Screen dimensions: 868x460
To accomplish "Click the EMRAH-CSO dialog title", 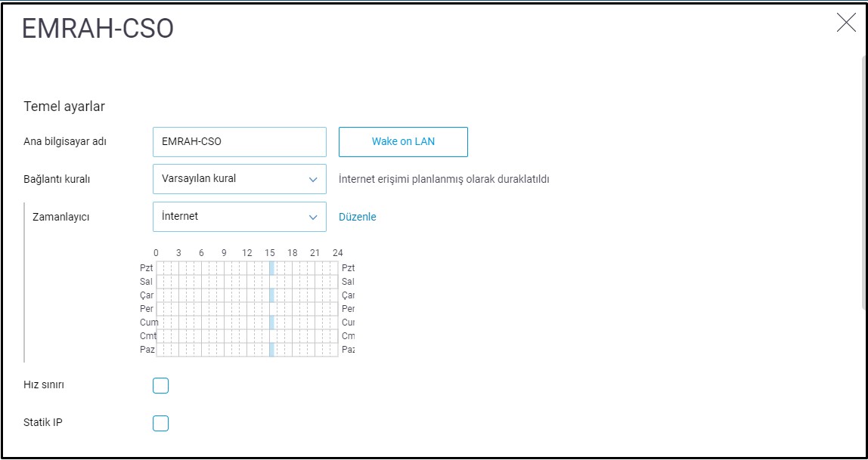I will (x=98, y=29).
